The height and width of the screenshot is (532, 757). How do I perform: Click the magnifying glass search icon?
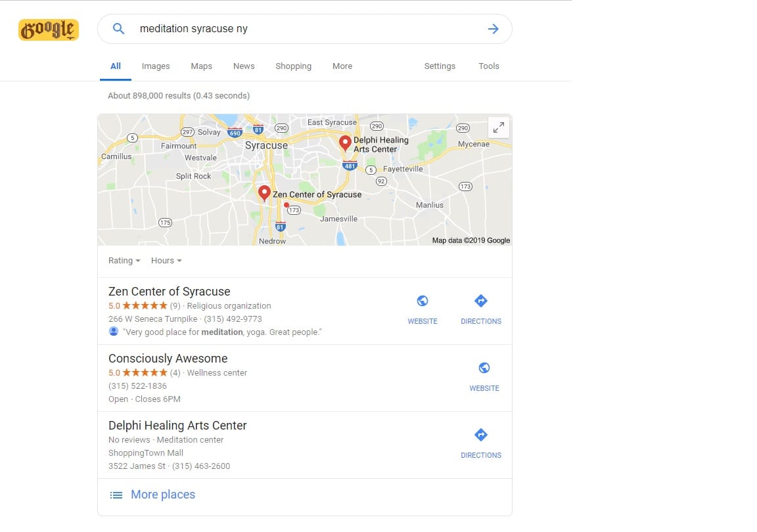[118, 28]
